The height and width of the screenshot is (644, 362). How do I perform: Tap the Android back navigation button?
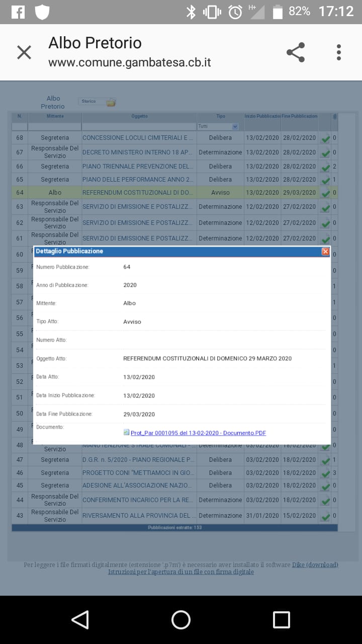(x=80, y=620)
